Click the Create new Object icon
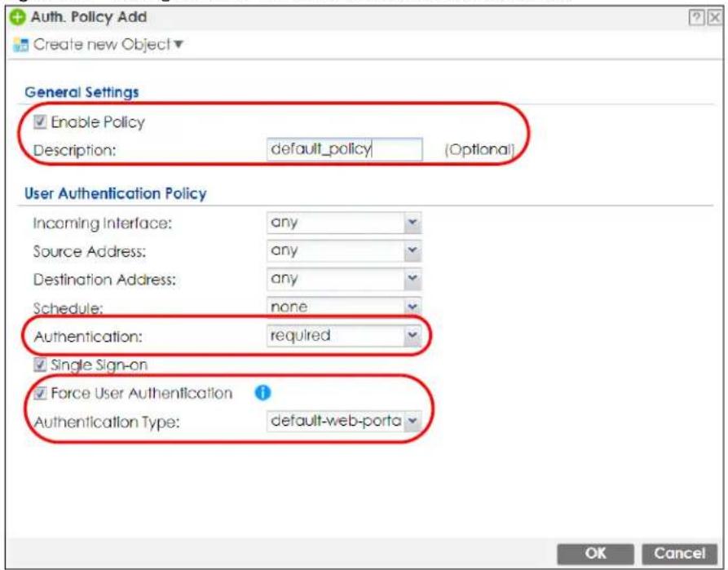The width and height of the screenshot is (728, 570). [21, 45]
